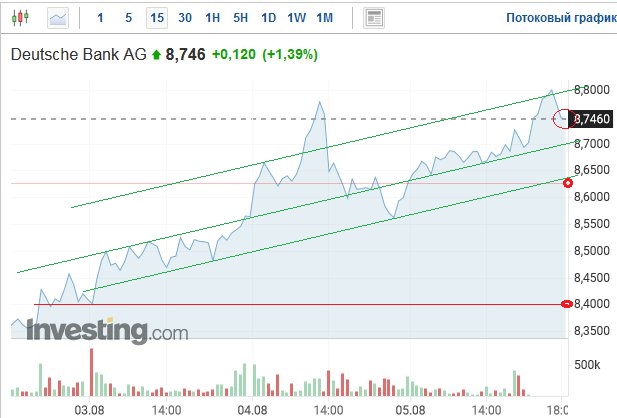Viewport: 617px width, 418px height.
Task: Click the 8,4500 axis label
Action: coord(592,277)
